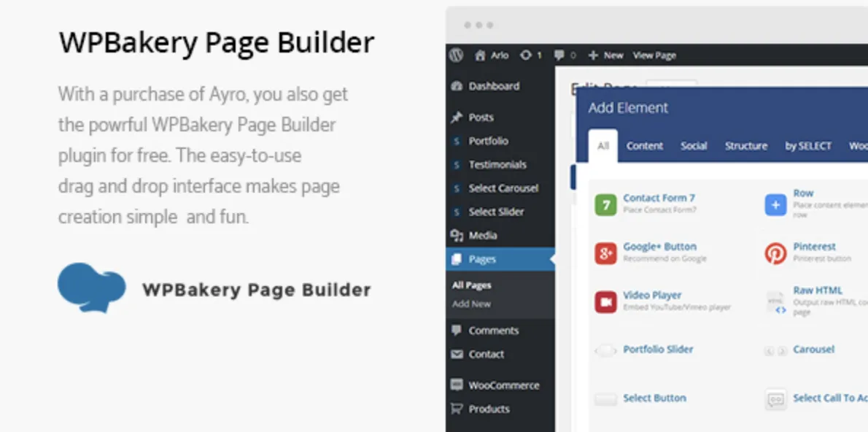Add the Google+ Button element
The height and width of the screenshot is (432, 868).
click(660, 247)
